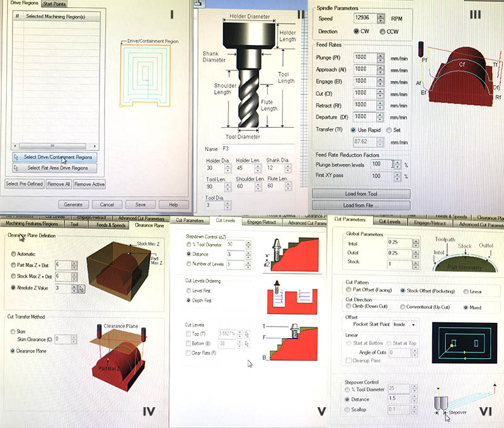504x428 pixels.
Task: Click the Holder Dia. stepper arrows
Action: [x=228, y=168]
